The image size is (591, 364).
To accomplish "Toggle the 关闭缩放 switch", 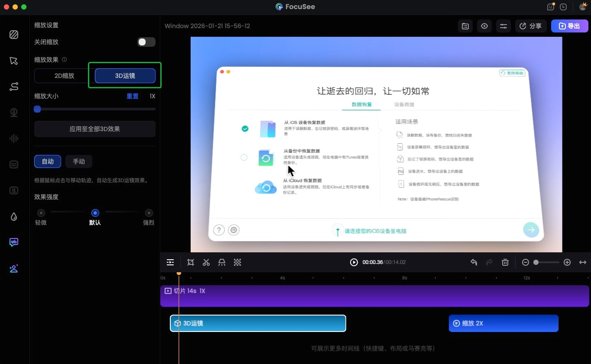I will 146,42.
